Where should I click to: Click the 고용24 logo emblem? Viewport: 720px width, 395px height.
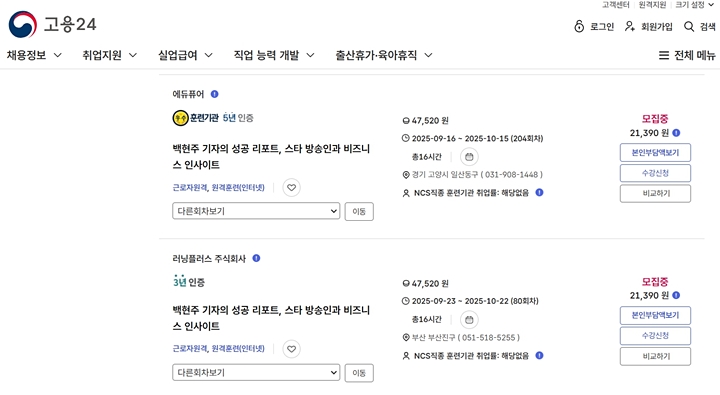[22, 24]
